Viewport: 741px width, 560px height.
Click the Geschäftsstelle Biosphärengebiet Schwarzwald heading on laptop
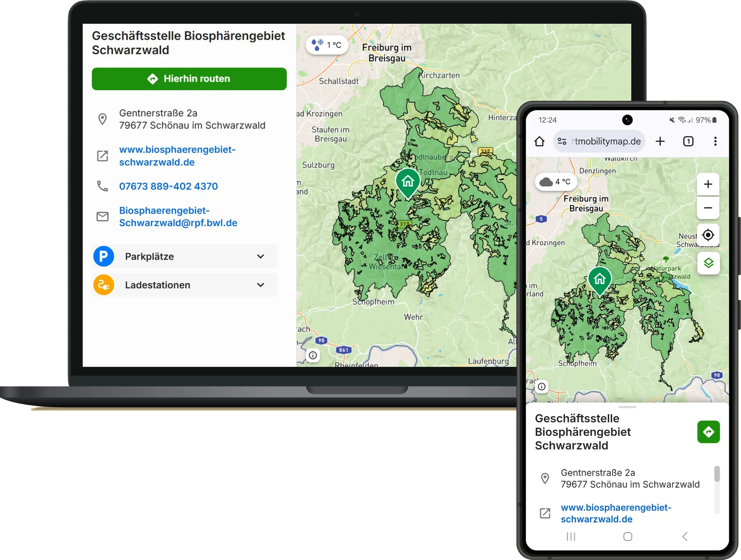(x=188, y=43)
